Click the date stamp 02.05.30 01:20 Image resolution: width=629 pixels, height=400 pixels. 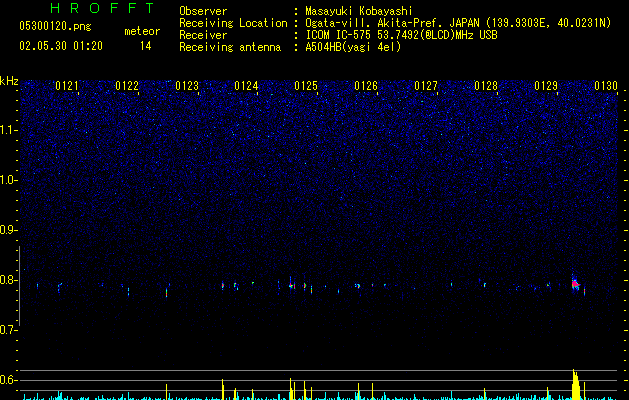pos(61,46)
